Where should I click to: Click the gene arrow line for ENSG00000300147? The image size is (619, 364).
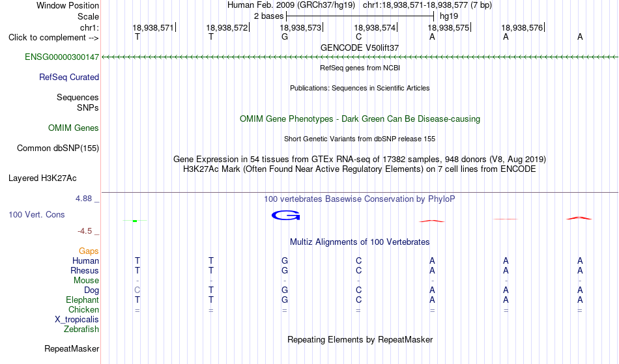360,57
